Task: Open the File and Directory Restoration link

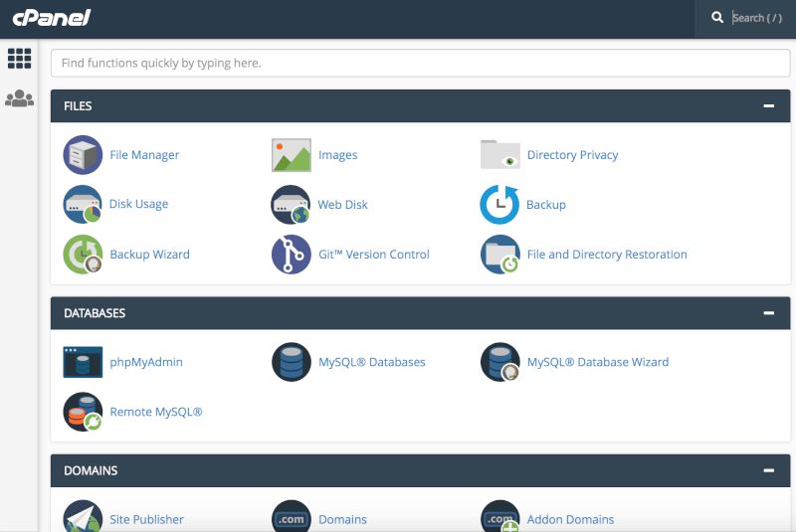Action: (606, 255)
